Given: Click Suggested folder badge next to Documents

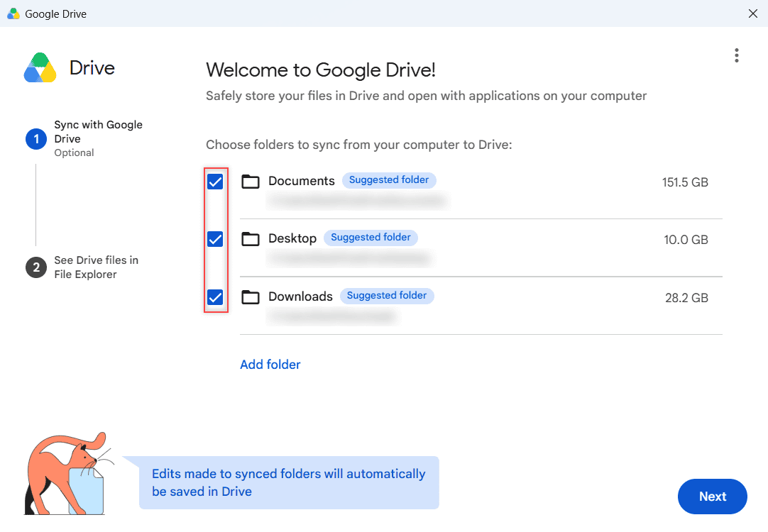Looking at the screenshot, I should click(x=389, y=180).
